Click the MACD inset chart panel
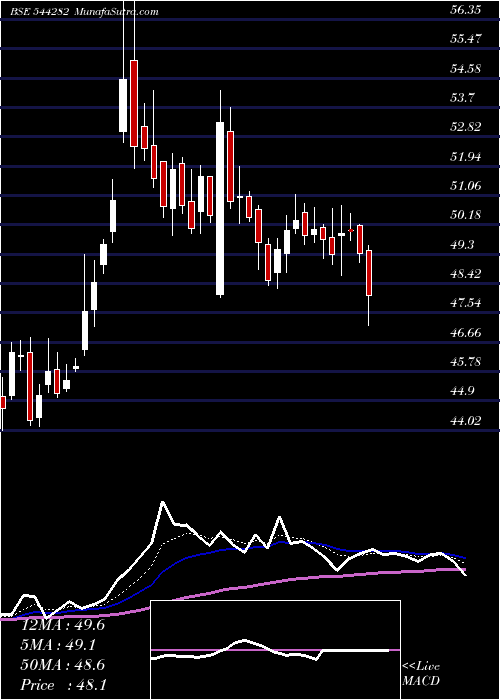500x700 pixels. point(275,650)
